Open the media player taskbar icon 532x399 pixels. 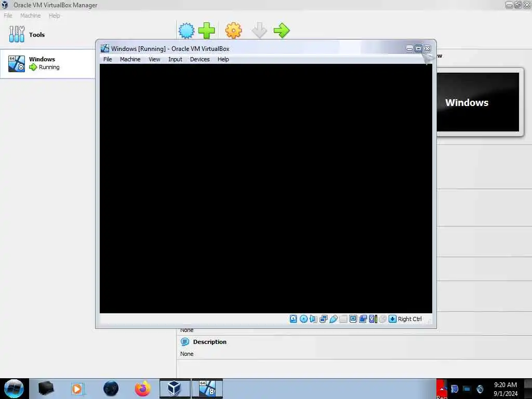77,389
